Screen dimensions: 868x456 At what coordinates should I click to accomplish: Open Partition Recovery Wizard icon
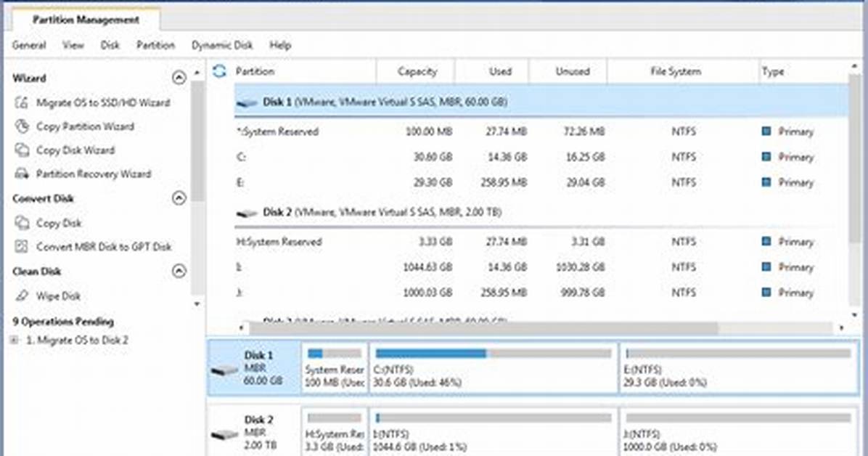[21, 174]
